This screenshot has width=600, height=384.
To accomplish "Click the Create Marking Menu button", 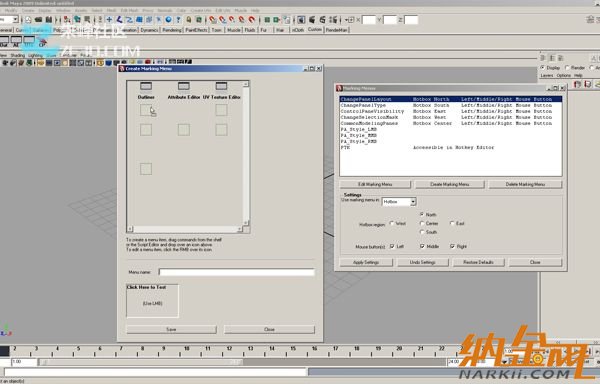I will click(450, 184).
